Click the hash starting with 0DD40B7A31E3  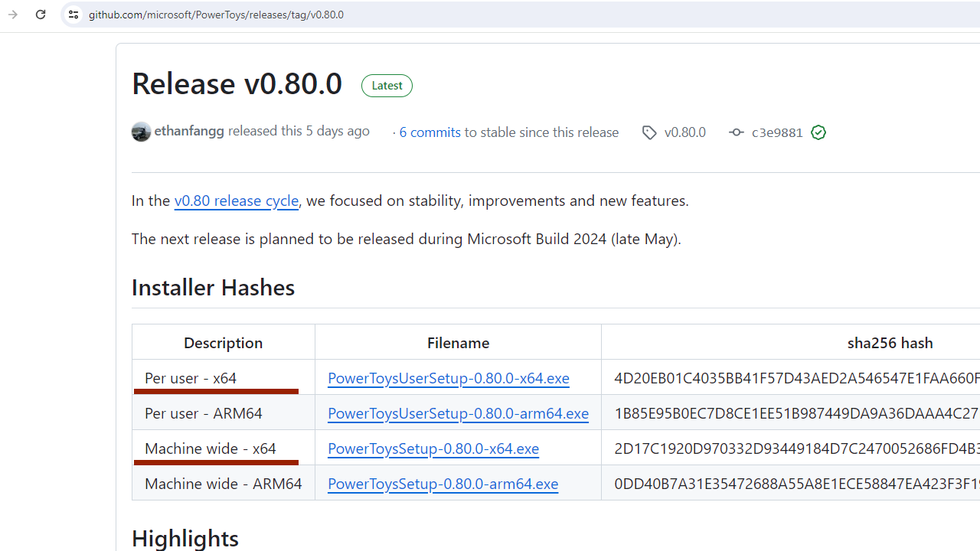[x=796, y=483]
